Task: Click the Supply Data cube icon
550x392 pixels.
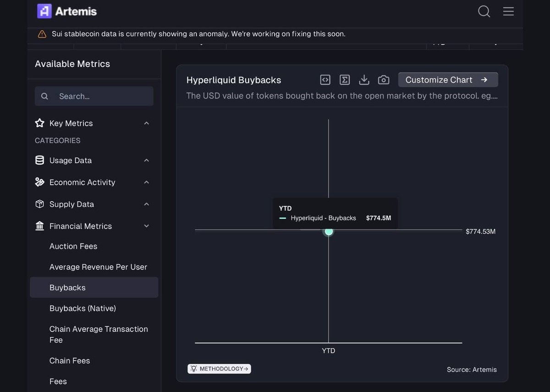Action: click(x=40, y=204)
